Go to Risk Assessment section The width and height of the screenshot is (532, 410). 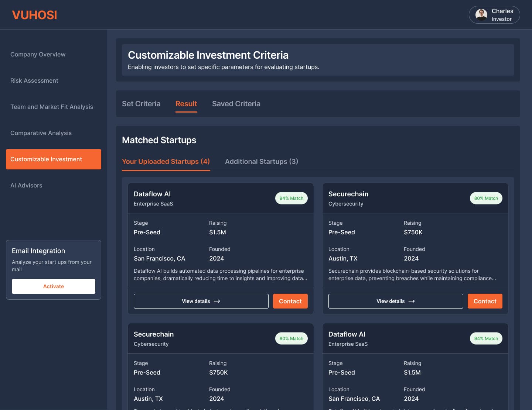[x=34, y=80]
